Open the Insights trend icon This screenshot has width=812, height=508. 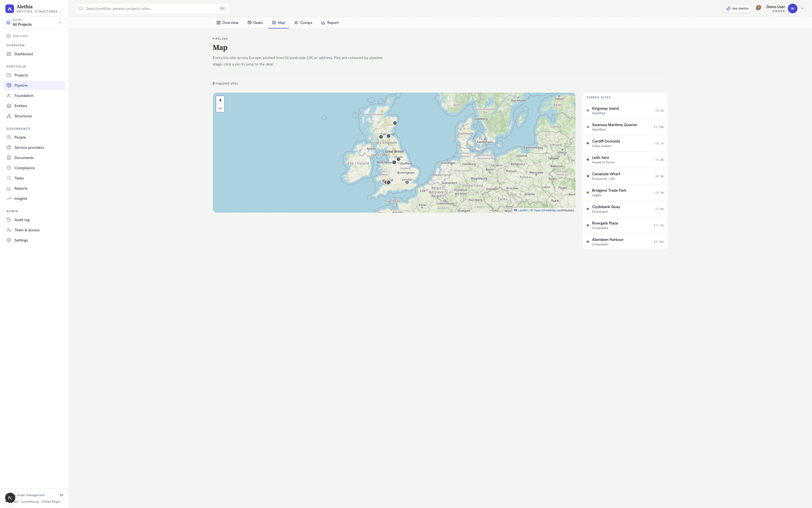click(9, 199)
